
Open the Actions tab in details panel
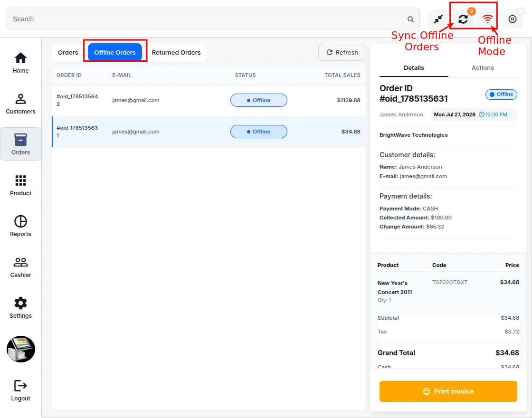click(x=483, y=68)
